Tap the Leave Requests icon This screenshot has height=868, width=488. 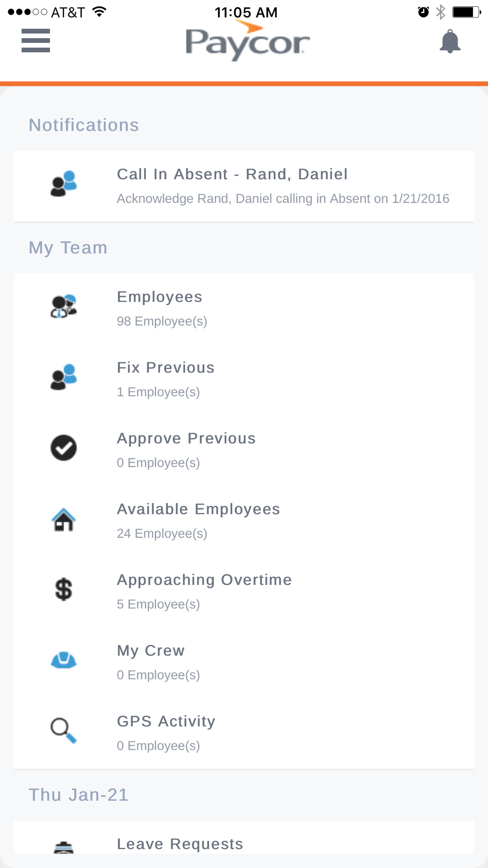(x=63, y=847)
